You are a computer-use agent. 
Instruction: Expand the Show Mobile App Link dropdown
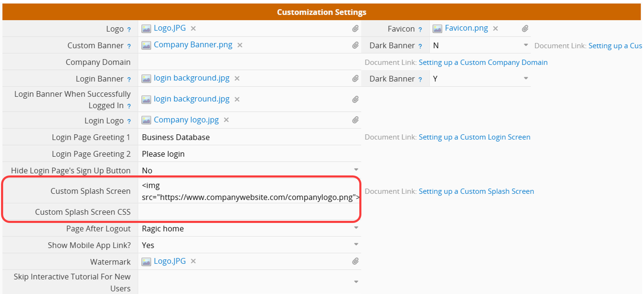pyautogui.click(x=250, y=245)
